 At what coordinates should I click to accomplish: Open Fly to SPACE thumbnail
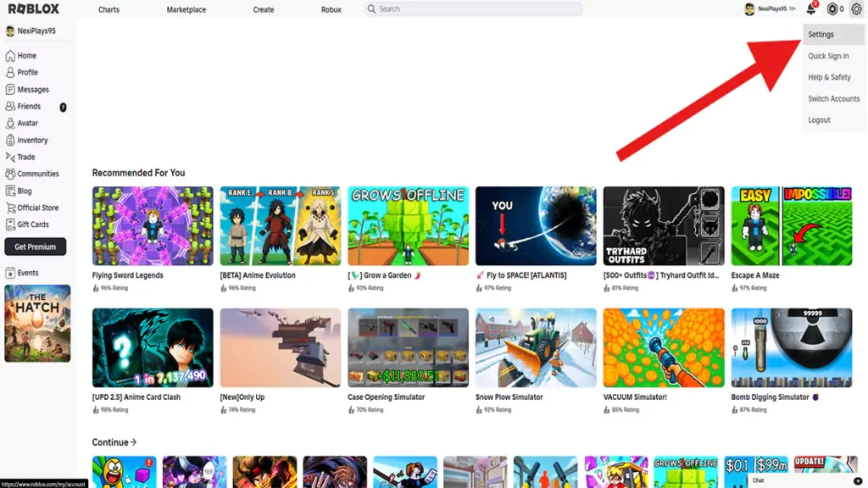tap(536, 225)
